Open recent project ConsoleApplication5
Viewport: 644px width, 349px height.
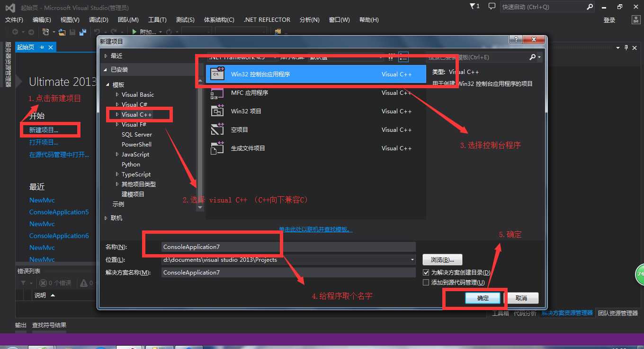59,212
